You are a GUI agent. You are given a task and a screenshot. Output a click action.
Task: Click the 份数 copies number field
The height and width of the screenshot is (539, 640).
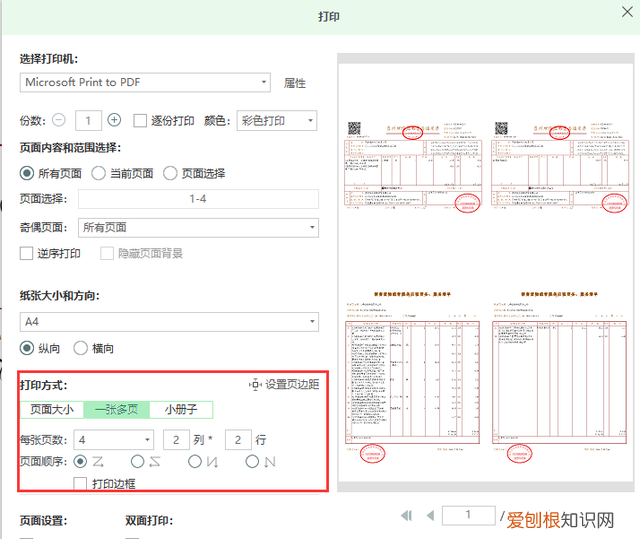88,121
